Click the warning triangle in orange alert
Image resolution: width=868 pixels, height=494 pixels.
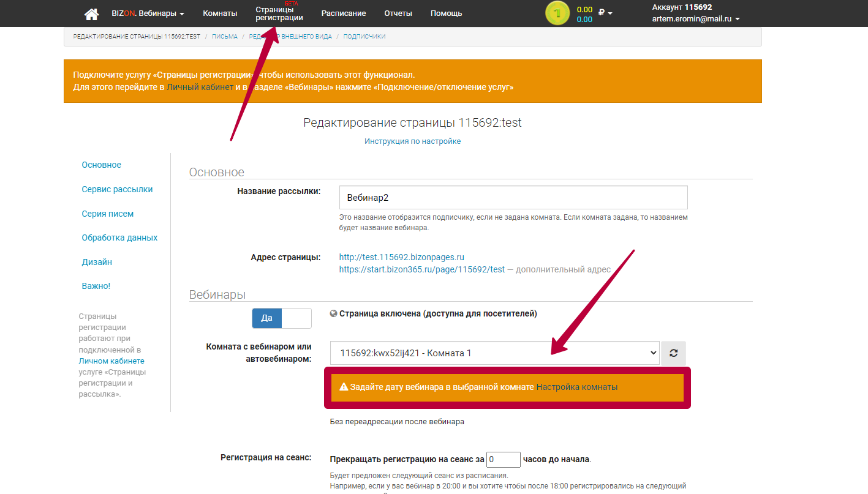click(x=344, y=387)
